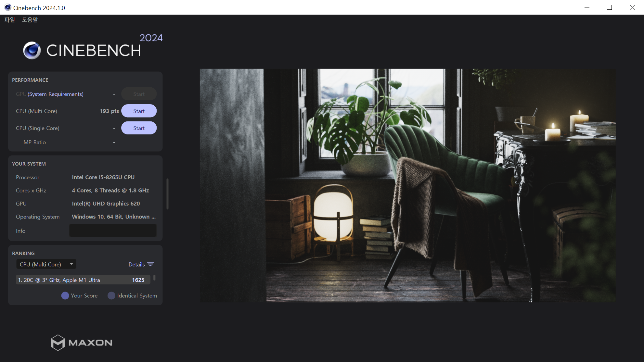Click the Identical System legend indicator

coord(111,295)
